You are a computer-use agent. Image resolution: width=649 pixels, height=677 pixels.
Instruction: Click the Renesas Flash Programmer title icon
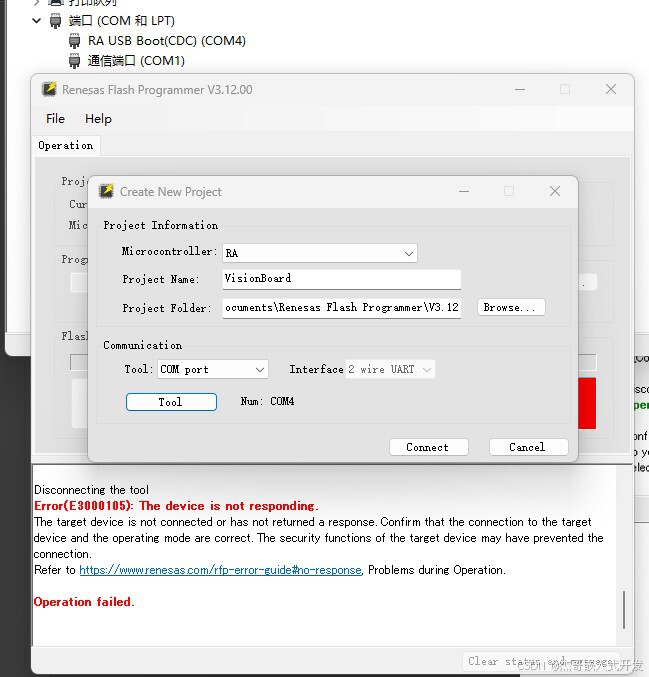pyautogui.click(x=49, y=89)
